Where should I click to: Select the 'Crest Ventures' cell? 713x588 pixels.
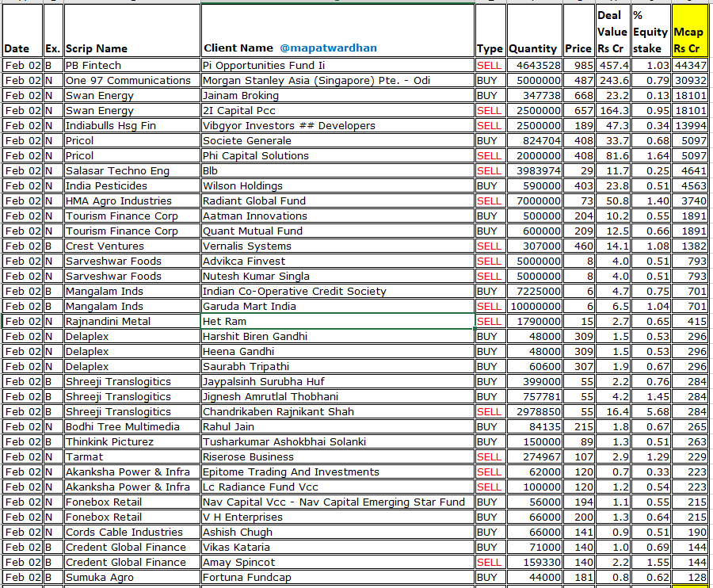pyautogui.click(x=132, y=246)
